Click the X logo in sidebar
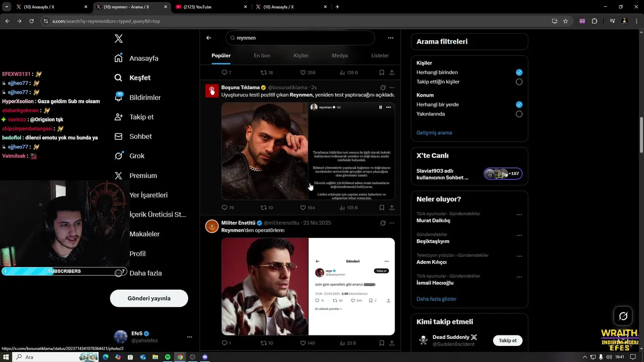This screenshot has height=362, width=644. point(118,39)
